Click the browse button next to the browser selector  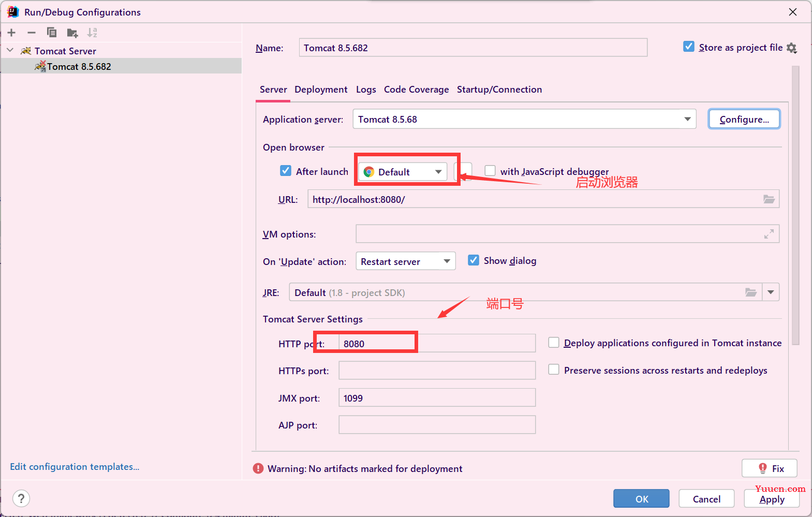[463, 172]
